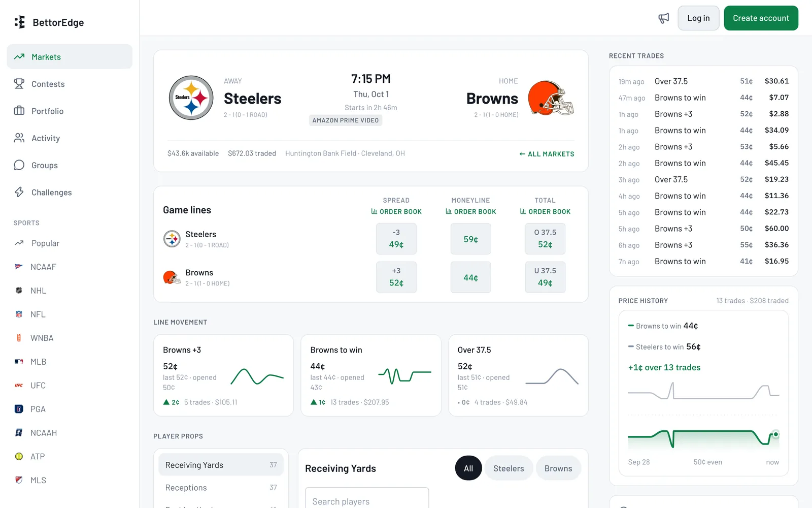This screenshot has width=812, height=508.
Task: Select MLS sport
Action: (70, 480)
